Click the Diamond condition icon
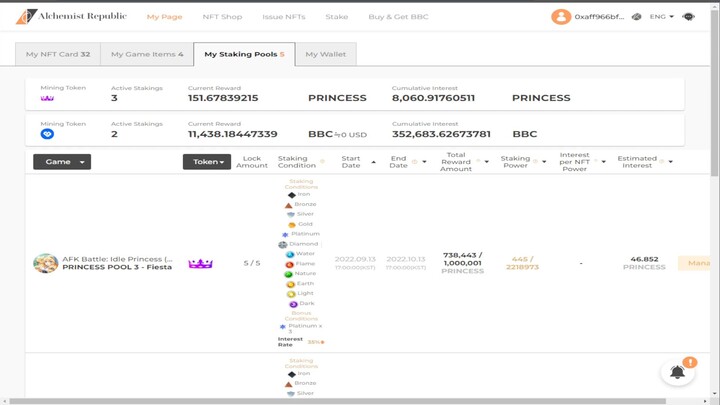 point(283,244)
